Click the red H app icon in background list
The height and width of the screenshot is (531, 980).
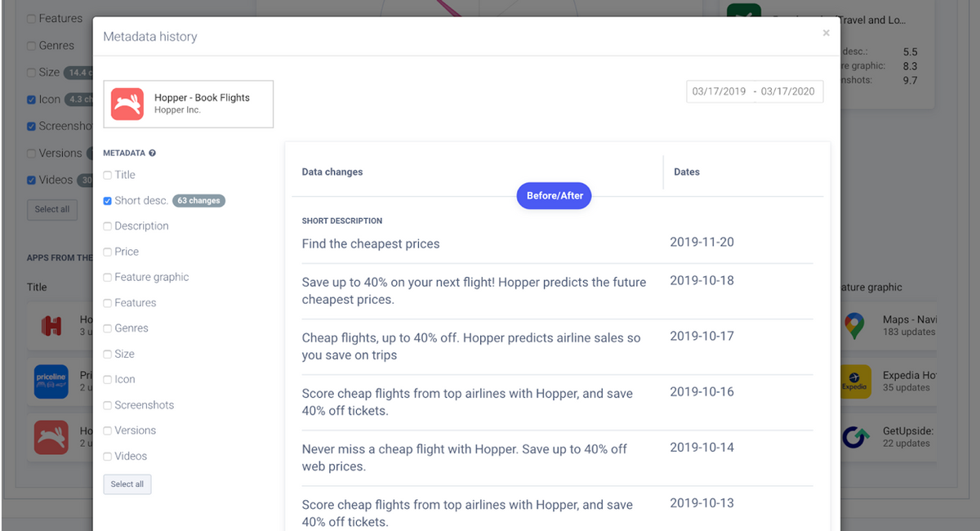(x=51, y=326)
